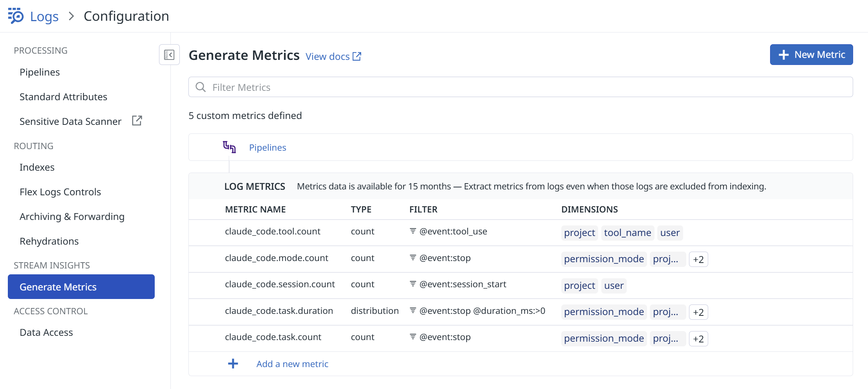Select the tool_name dimension tag on claude_code.tool.count
The height and width of the screenshot is (389, 868).
click(x=627, y=232)
